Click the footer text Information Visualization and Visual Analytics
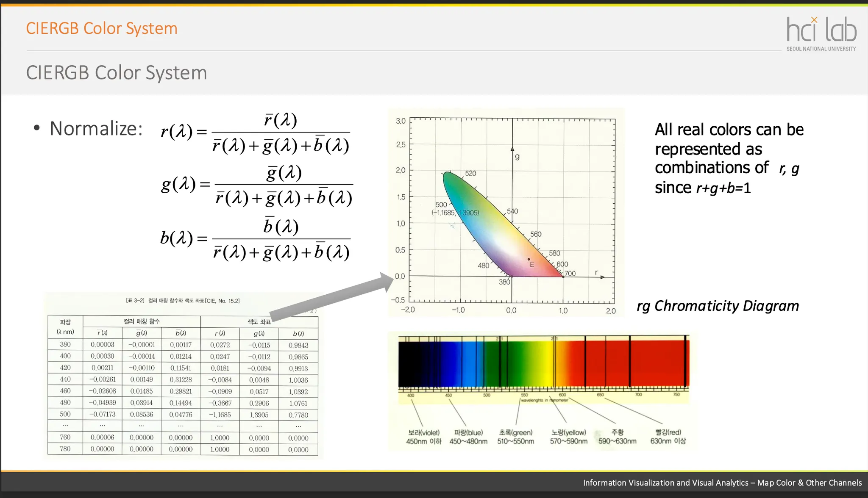Screen dimensions: 868x498 pos(722,483)
